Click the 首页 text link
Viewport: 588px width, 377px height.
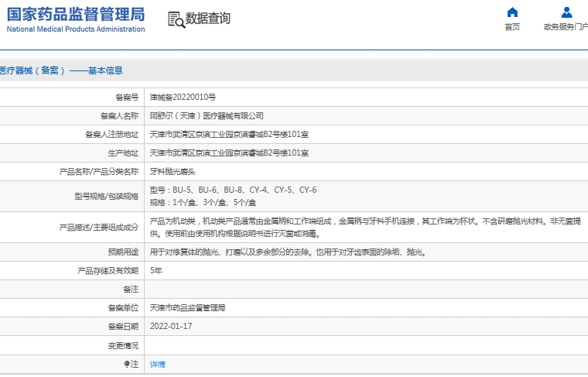click(x=512, y=26)
